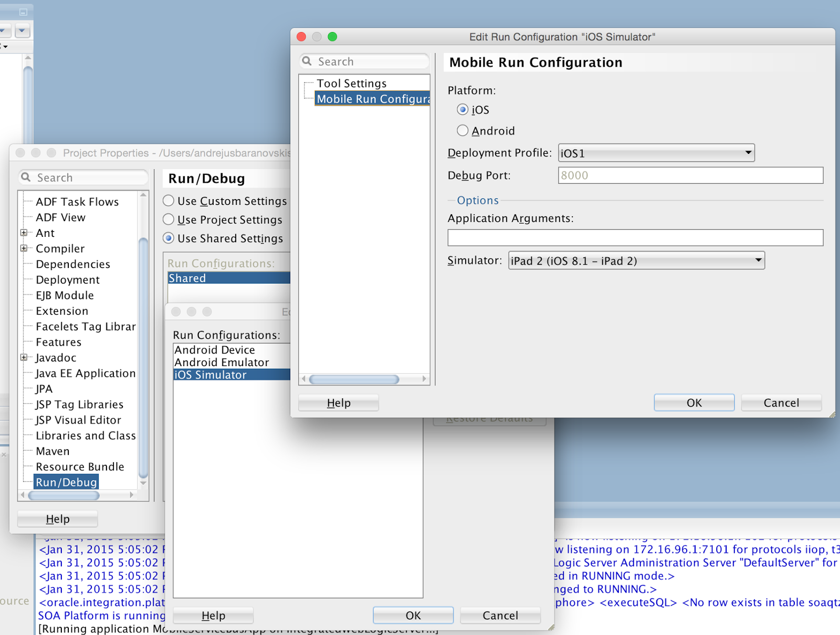
Task: Select Extension in properties tree
Action: 62,311
